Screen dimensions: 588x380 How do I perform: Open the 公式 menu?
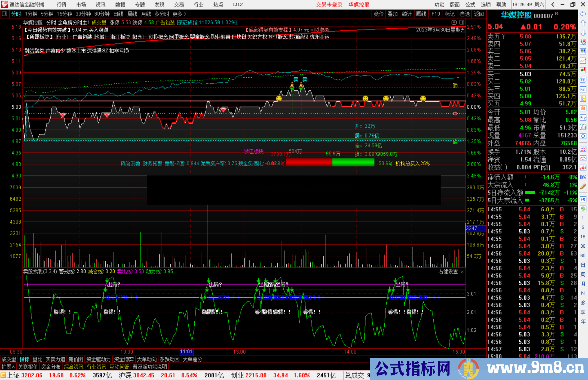click(470, 5)
